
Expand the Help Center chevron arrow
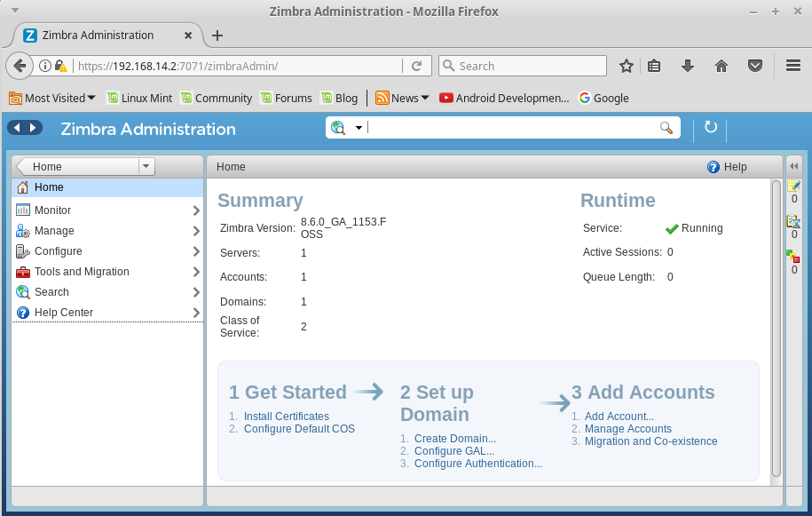pos(196,313)
